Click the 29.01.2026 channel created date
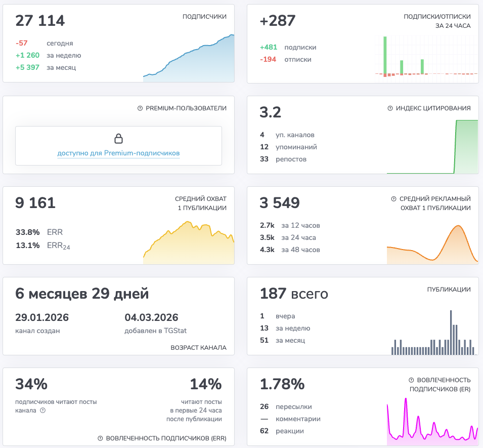 click(x=42, y=317)
